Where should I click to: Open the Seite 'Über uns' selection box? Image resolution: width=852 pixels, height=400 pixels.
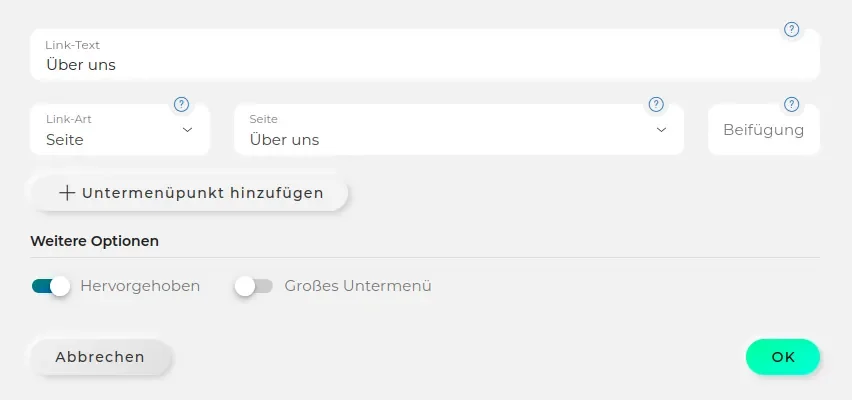click(x=459, y=129)
